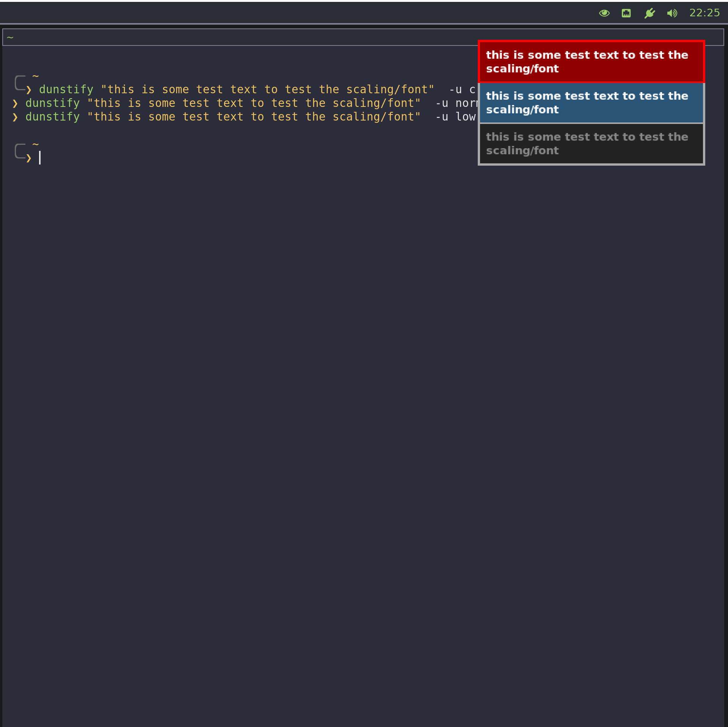Click the ethernet network icon in the bar
Viewport: 728px width, 727px height.
pos(626,13)
